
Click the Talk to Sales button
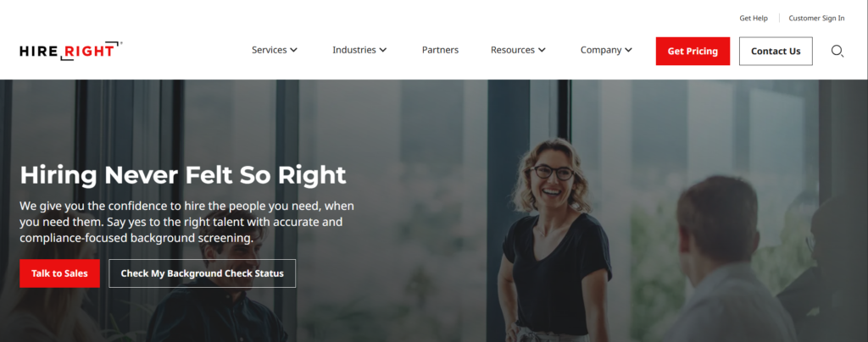point(60,273)
